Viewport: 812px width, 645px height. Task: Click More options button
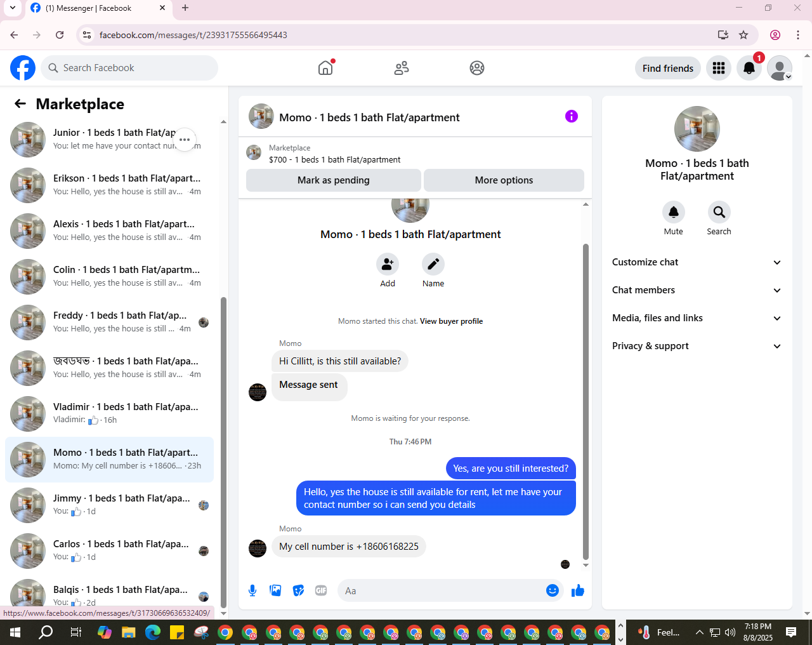coord(504,180)
